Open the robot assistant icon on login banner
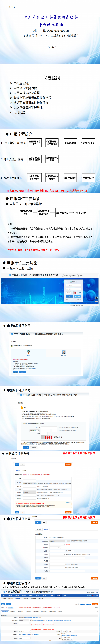Image resolution: width=100 pixels, height=644 pixels. [96, 299]
